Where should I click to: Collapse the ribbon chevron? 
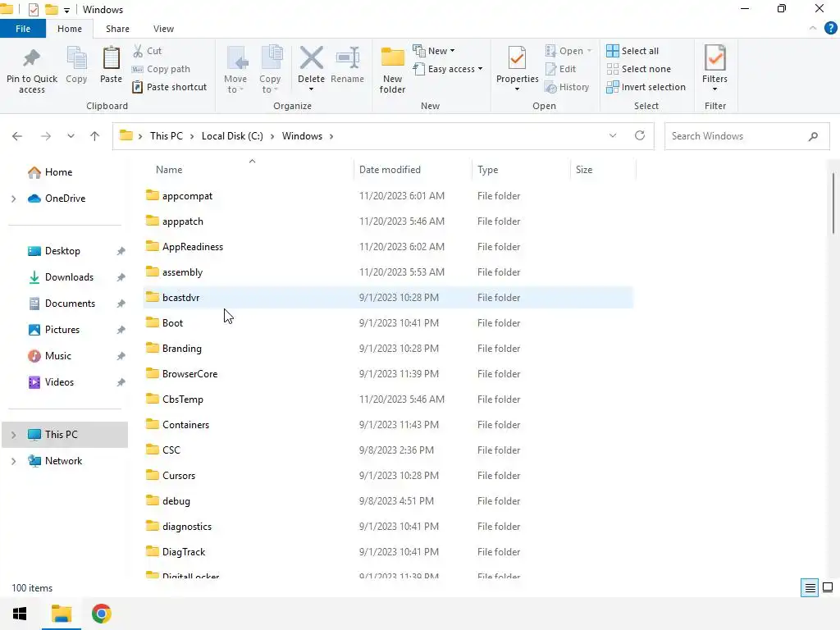coord(813,28)
